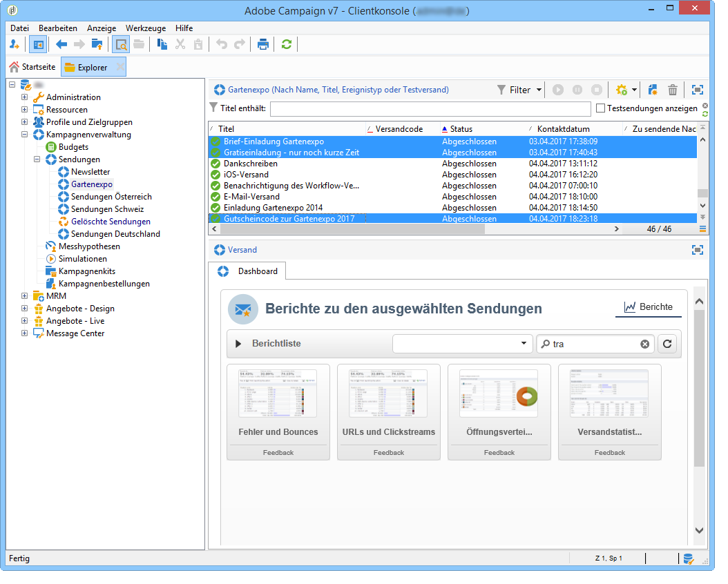This screenshot has width=728, height=584.
Task: Click the Copy toolbar icon
Action: coord(162,45)
